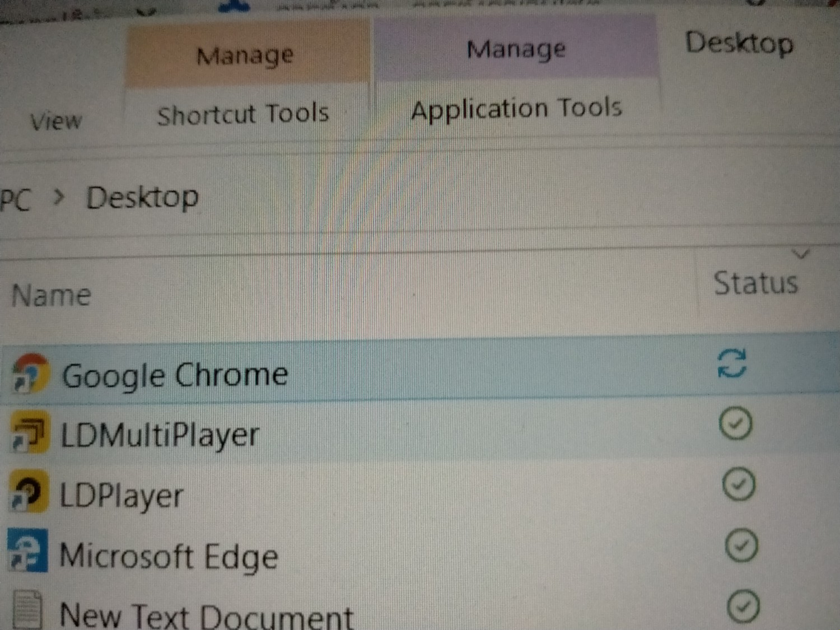This screenshot has height=630, width=840.
Task: Select the LDMultiPlayer file name
Action: click(160, 436)
